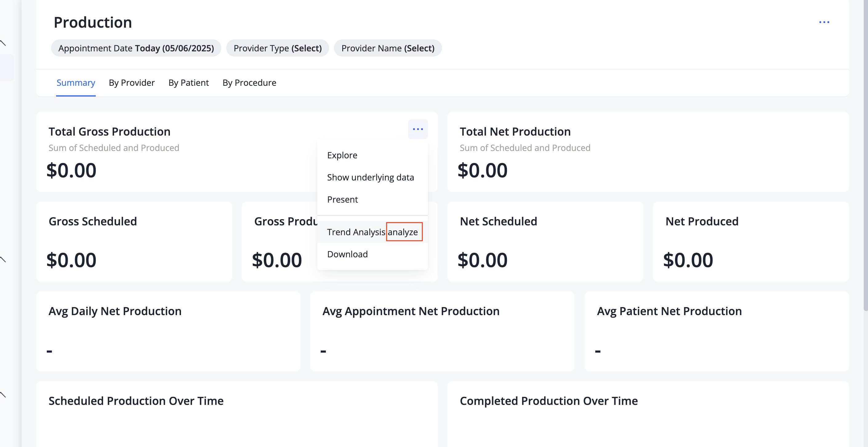This screenshot has height=447, width=868.
Task: Collapse the middle sidebar section chevron
Action: [3, 259]
